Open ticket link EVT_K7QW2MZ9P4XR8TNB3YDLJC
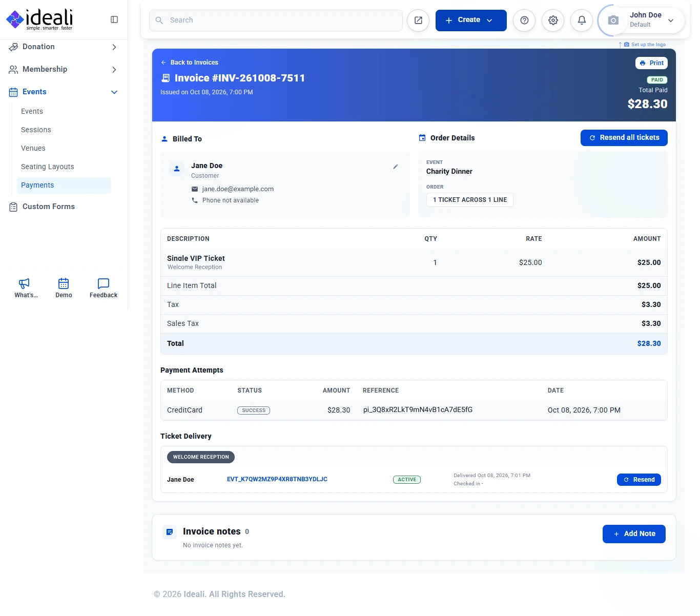The height and width of the screenshot is (616, 700). click(277, 480)
